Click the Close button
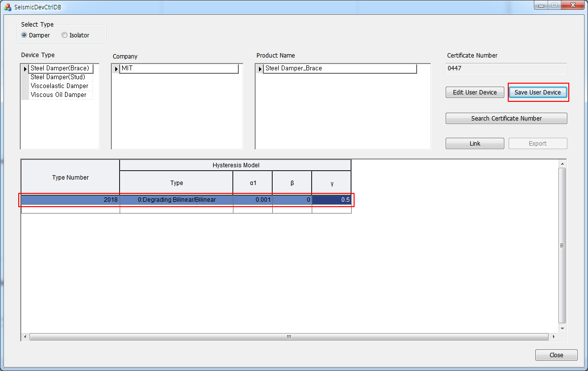The width and height of the screenshot is (588, 371). click(556, 355)
